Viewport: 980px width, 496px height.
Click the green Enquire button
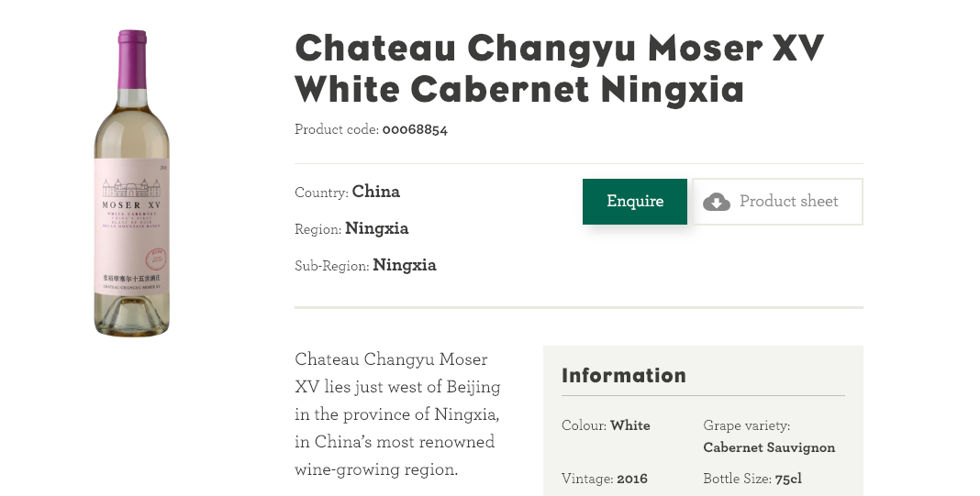[634, 201]
